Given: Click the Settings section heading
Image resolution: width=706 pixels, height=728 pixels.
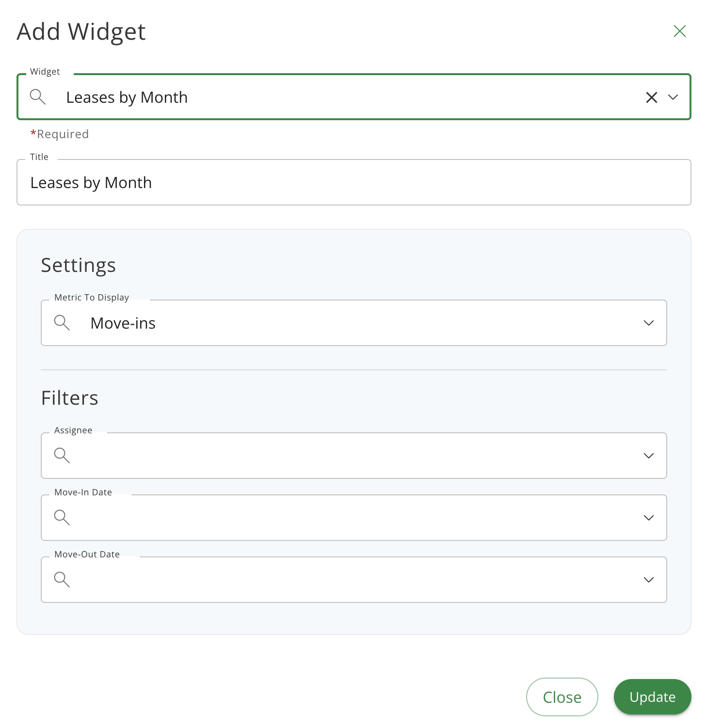Looking at the screenshot, I should (x=78, y=265).
